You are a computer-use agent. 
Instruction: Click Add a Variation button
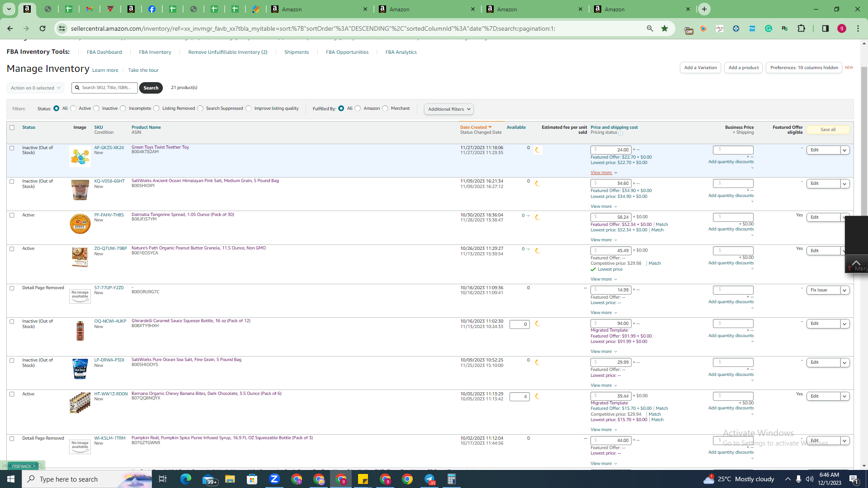[700, 68]
